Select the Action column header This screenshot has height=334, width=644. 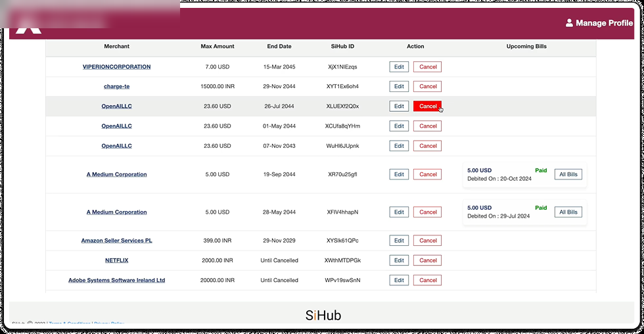pyautogui.click(x=415, y=47)
